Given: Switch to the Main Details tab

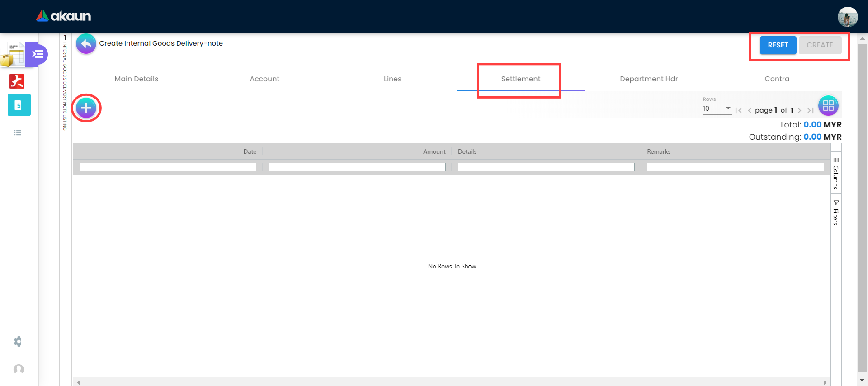Looking at the screenshot, I should click(137, 79).
